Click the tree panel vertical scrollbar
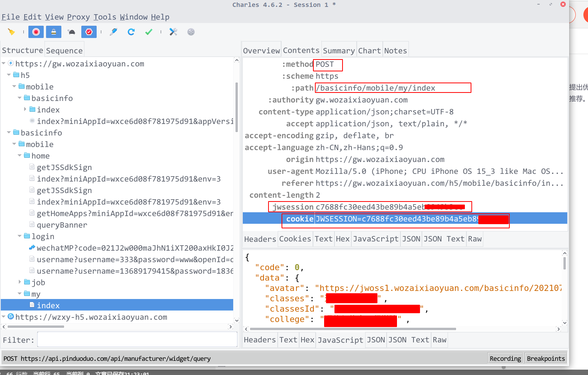 [x=237, y=107]
